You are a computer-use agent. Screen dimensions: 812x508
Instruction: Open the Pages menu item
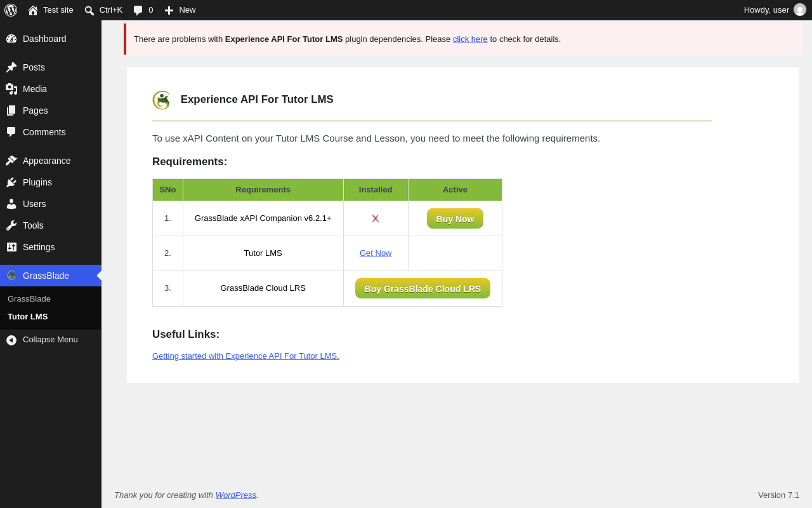pos(51,110)
